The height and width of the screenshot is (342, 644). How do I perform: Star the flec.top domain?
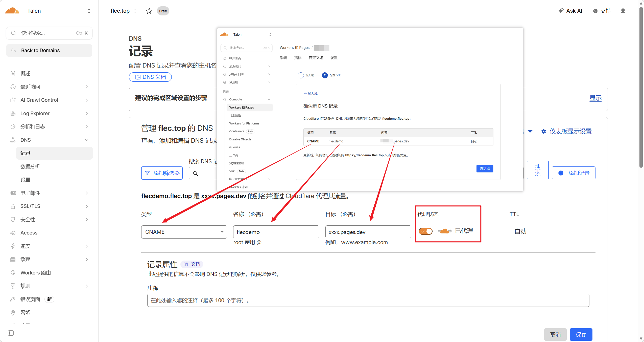pos(149,11)
